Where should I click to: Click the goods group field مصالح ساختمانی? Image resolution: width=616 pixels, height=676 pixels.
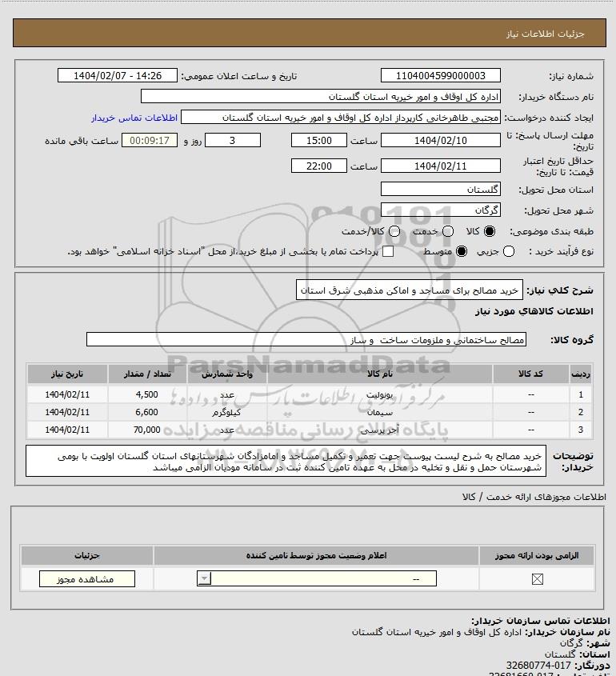(x=306, y=340)
